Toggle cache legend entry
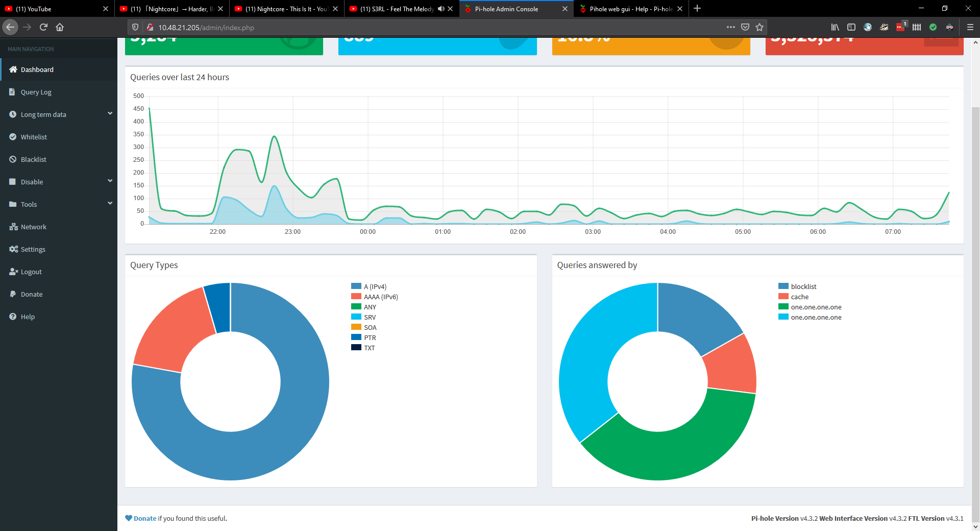The height and width of the screenshot is (531, 980). 793,297
